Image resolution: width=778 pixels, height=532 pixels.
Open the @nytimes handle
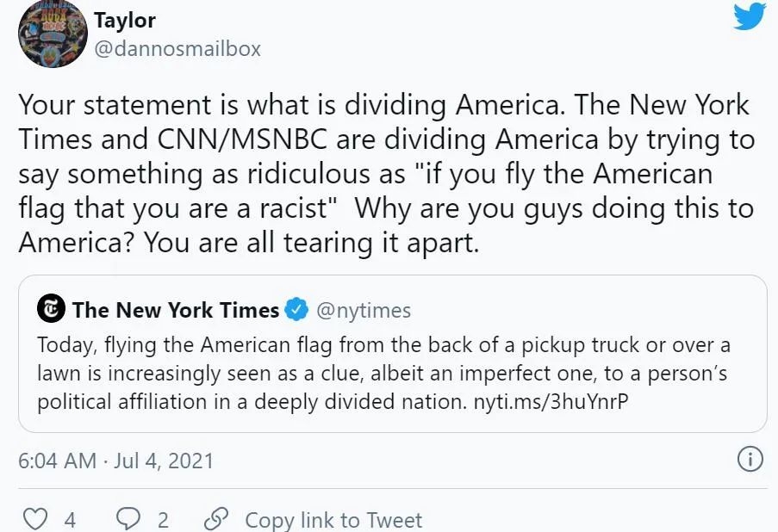[x=364, y=311]
